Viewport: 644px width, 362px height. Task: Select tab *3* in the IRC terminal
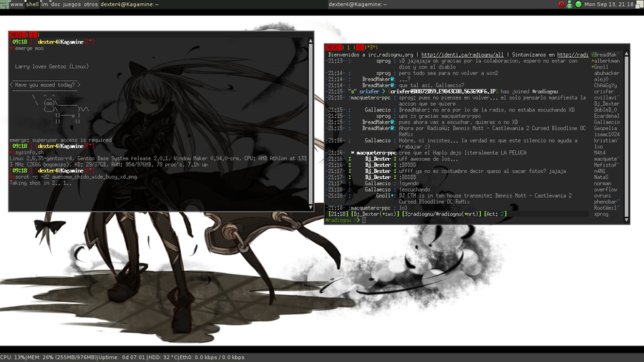(371, 48)
